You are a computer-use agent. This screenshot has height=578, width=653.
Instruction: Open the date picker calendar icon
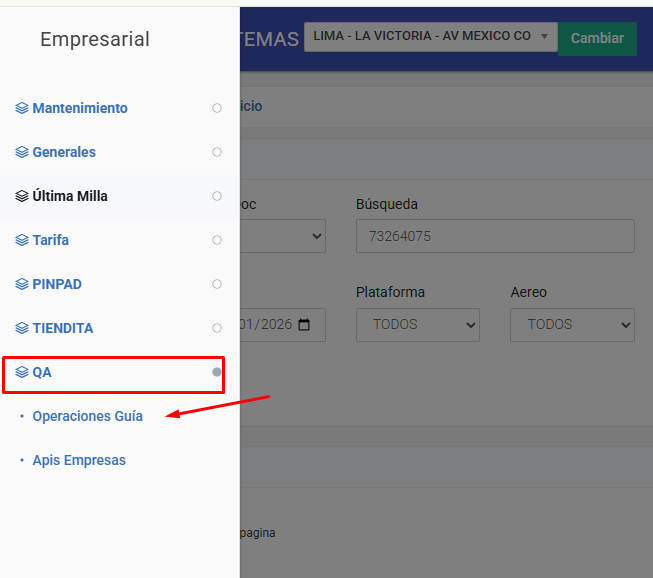click(305, 325)
